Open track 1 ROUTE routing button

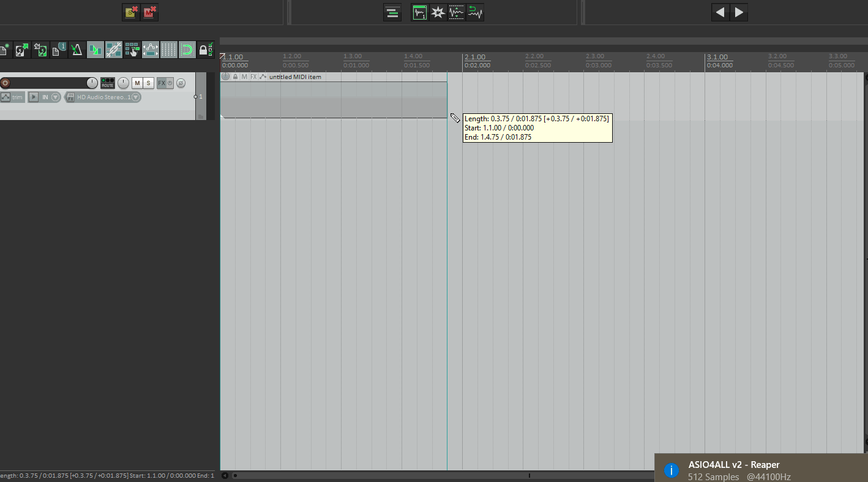[x=108, y=83]
